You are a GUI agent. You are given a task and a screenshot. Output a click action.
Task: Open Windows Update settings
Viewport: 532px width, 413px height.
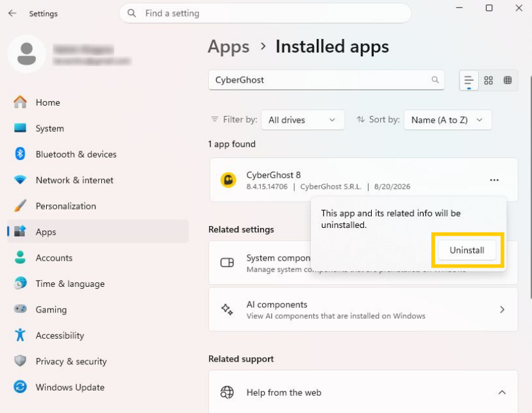click(97, 387)
